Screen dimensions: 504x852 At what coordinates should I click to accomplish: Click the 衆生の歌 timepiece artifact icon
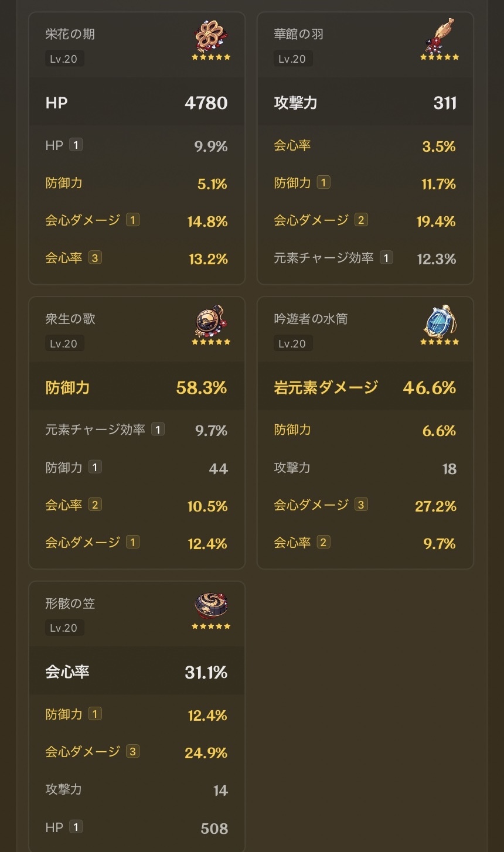(x=211, y=321)
